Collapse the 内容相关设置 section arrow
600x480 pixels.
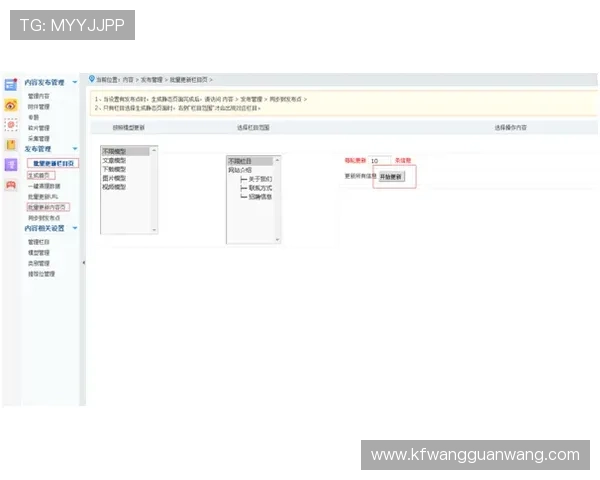[x=75, y=228]
